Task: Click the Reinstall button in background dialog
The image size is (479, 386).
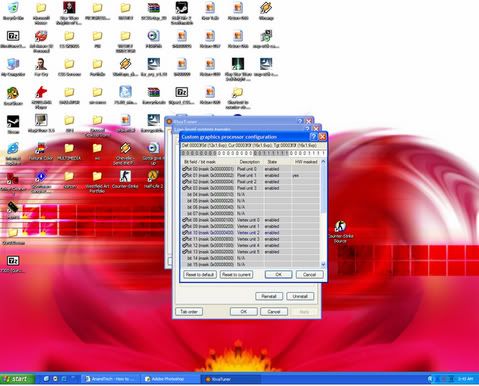Action: pyautogui.click(x=269, y=296)
